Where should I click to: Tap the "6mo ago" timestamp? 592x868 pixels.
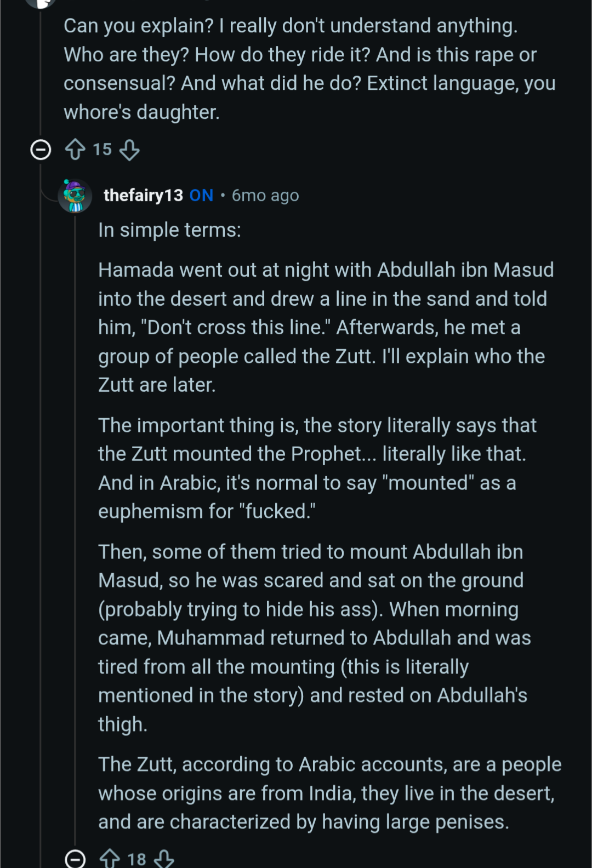(265, 196)
